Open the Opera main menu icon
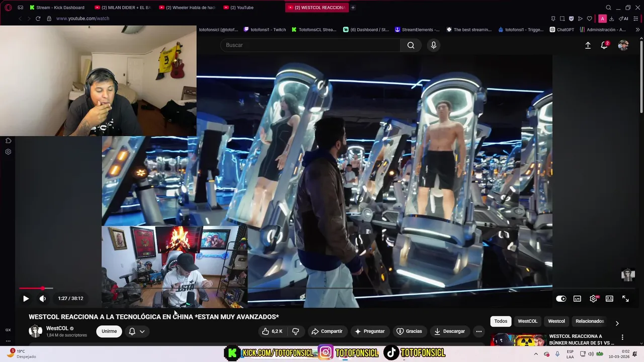This screenshot has height=362, width=644. tap(8, 8)
